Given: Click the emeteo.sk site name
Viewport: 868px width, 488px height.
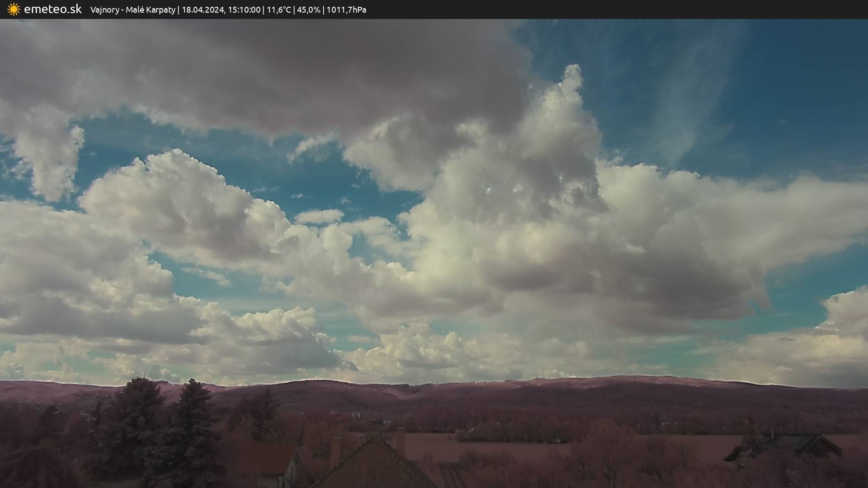Looking at the screenshot, I should click(x=53, y=9).
